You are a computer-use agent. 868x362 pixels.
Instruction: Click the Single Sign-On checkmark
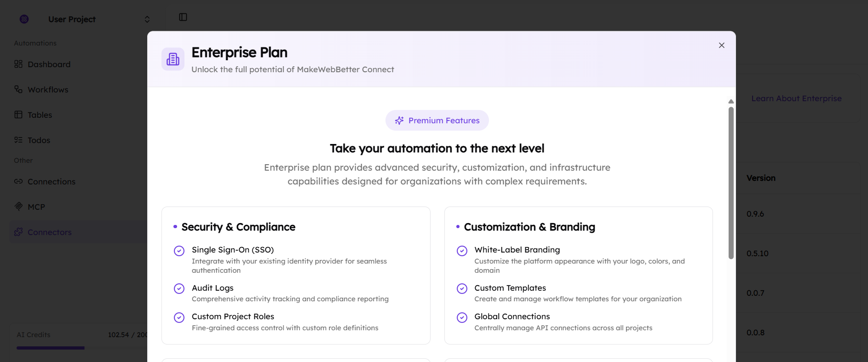[179, 251]
